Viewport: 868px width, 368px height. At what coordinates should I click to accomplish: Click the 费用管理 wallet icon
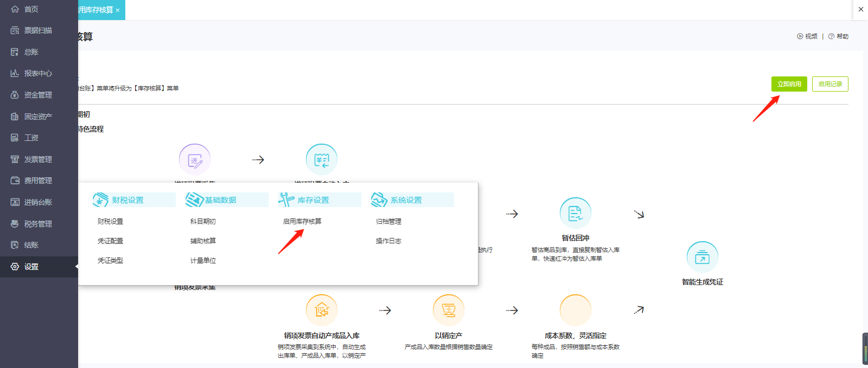[x=15, y=180]
